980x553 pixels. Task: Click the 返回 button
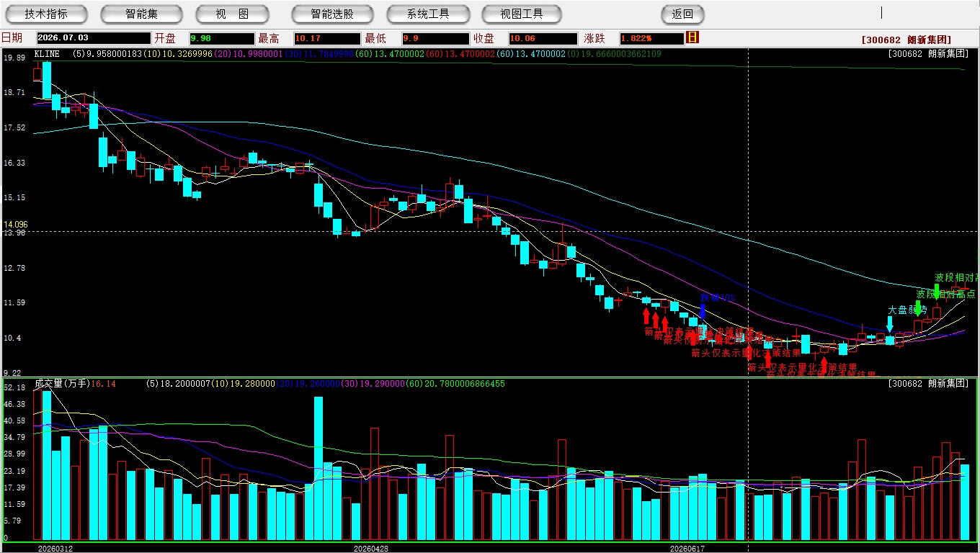[682, 14]
